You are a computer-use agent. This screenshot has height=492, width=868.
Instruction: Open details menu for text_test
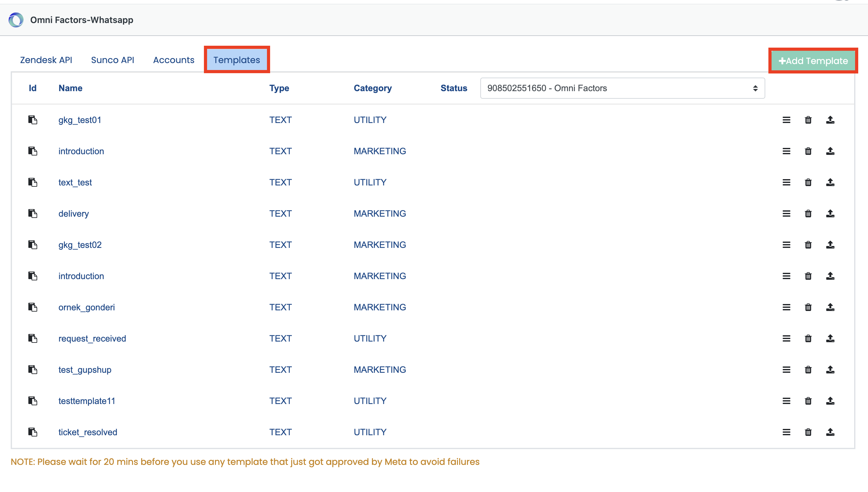(x=786, y=183)
